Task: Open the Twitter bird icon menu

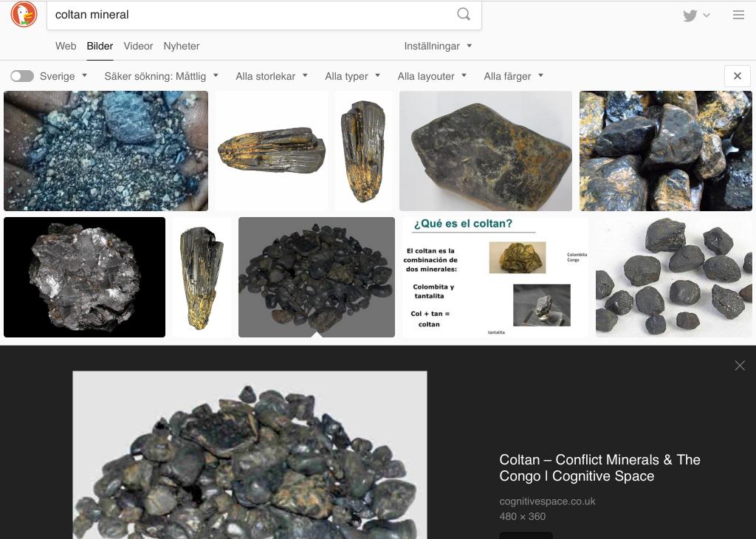Action: (695, 16)
